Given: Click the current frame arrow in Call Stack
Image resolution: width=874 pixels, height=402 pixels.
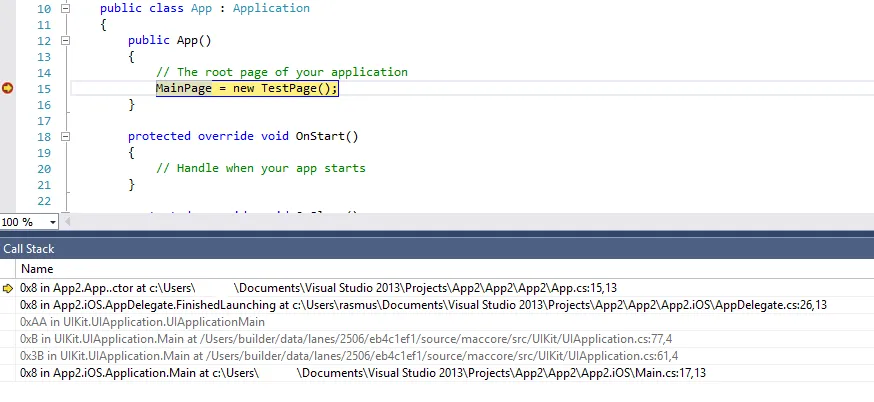Looking at the screenshot, I should tap(8, 288).
